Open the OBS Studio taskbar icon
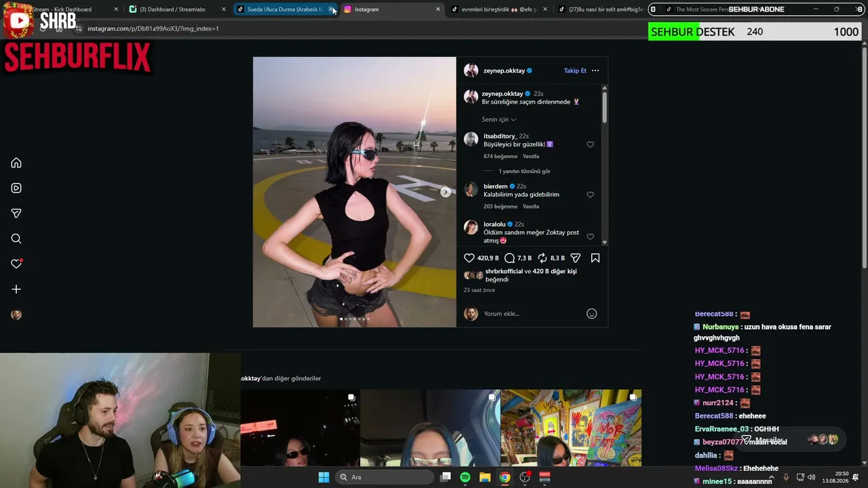 525,477
